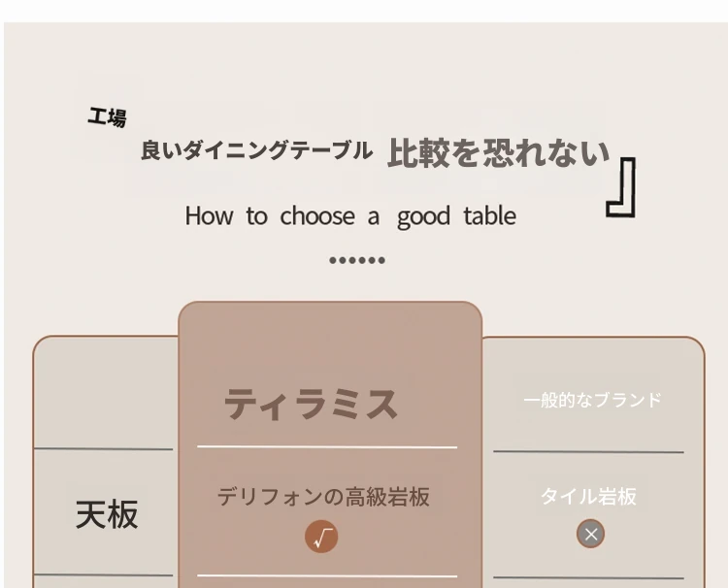Select the 一般的なブランド column header
Image resolution: width=728 pixels, height=588 pixels.
pyautogui.click(x=592, y=400)
